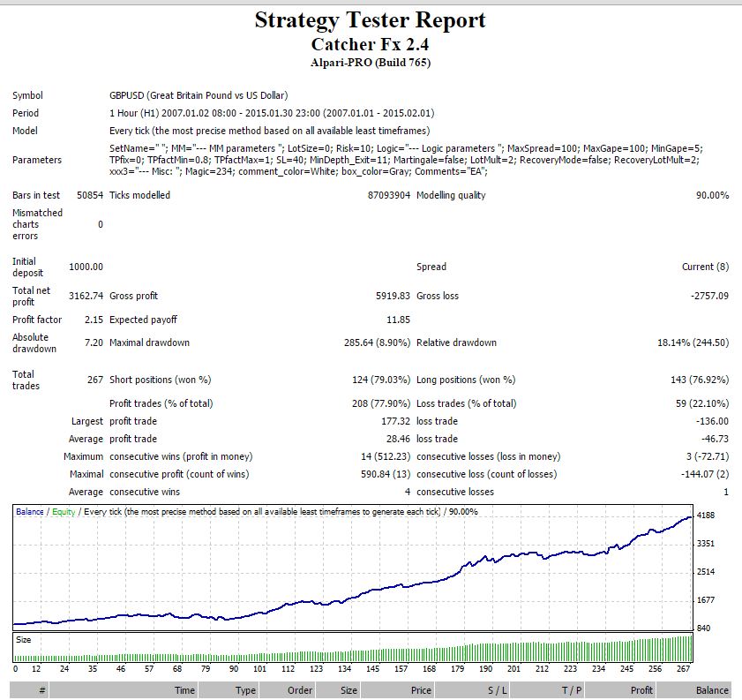Click initial deposit value 1000.00
Viewport: 742px width, 700px height.
(x=86, y=267)
